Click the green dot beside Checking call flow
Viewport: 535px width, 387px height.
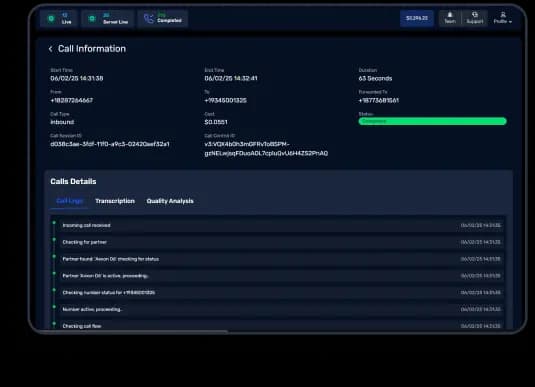tap(54, 323)
